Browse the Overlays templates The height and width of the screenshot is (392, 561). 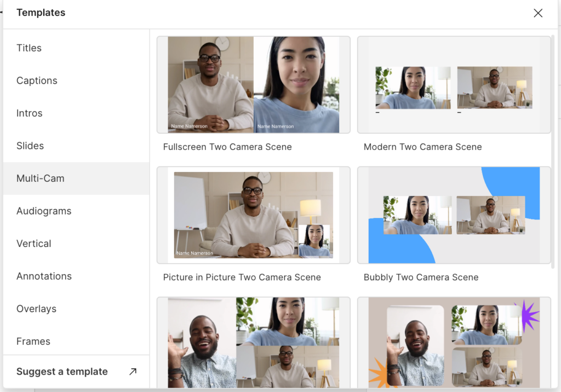36,308
